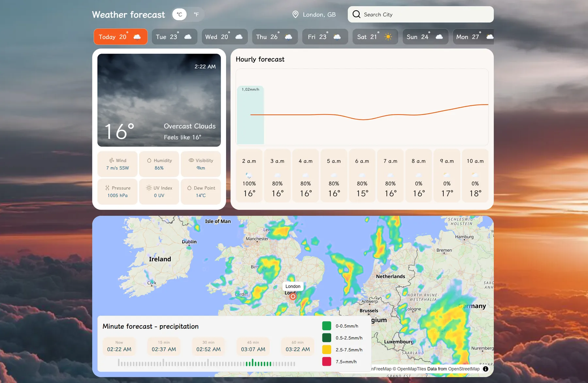588x383 pixels.
Task: Click the 1,02mm/h precipitation bar
Action: click(251, 115)
